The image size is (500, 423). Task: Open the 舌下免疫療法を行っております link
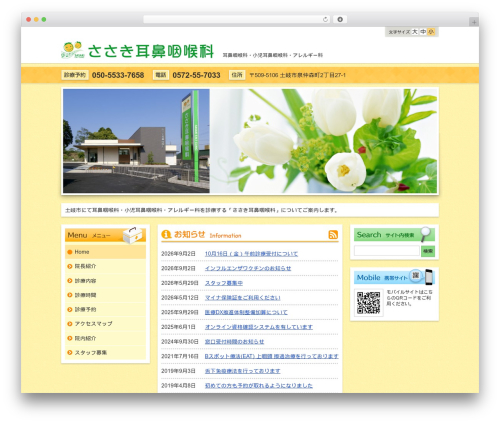242,371
